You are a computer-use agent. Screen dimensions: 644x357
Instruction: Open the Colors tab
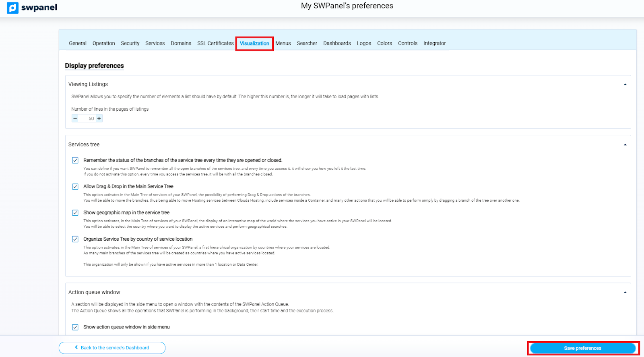(384, 43)
